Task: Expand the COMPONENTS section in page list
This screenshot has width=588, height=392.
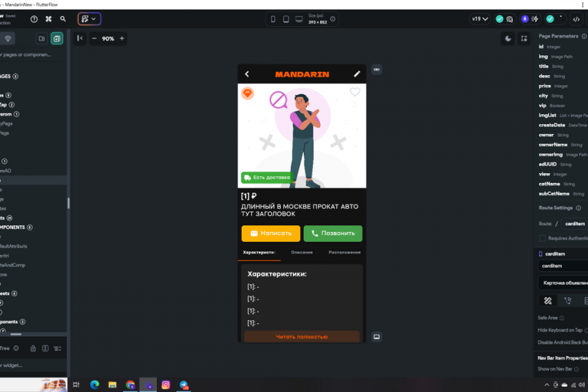Action: pyautogui.click(x=16, y=227)
